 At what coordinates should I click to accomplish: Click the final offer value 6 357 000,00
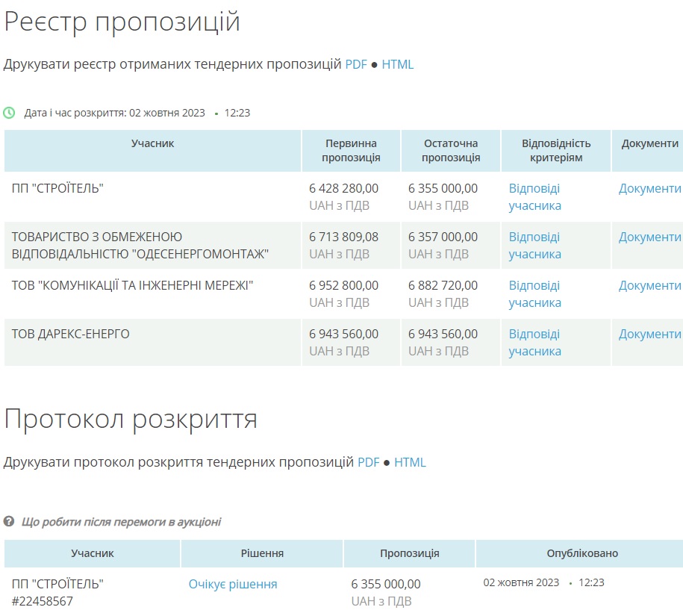tap(443, 237)
